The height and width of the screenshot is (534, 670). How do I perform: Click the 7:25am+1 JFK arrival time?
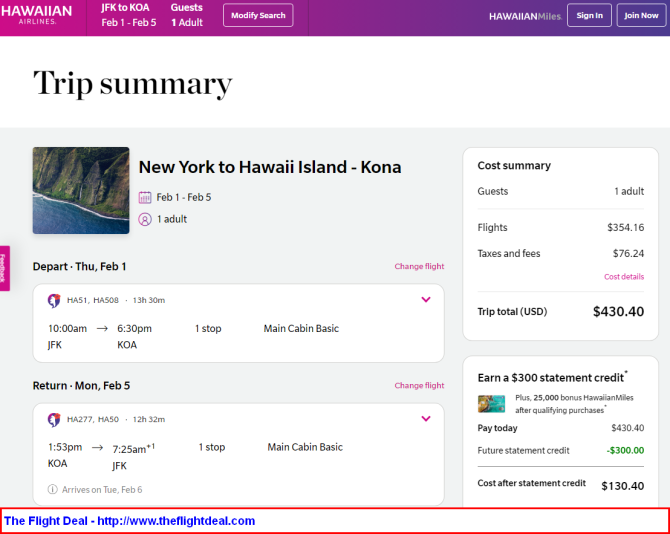tap(134, 449)
